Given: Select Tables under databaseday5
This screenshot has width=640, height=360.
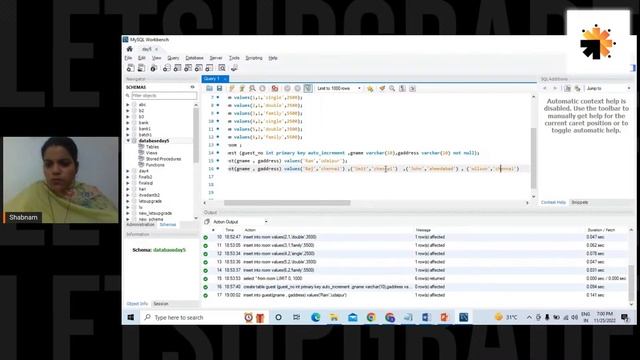Looking at the screenshot, I should pos(152,147).
